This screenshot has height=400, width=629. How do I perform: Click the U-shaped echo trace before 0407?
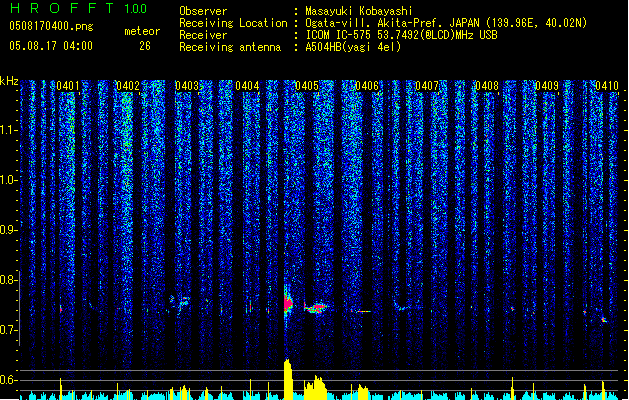(x=402, y=304)
